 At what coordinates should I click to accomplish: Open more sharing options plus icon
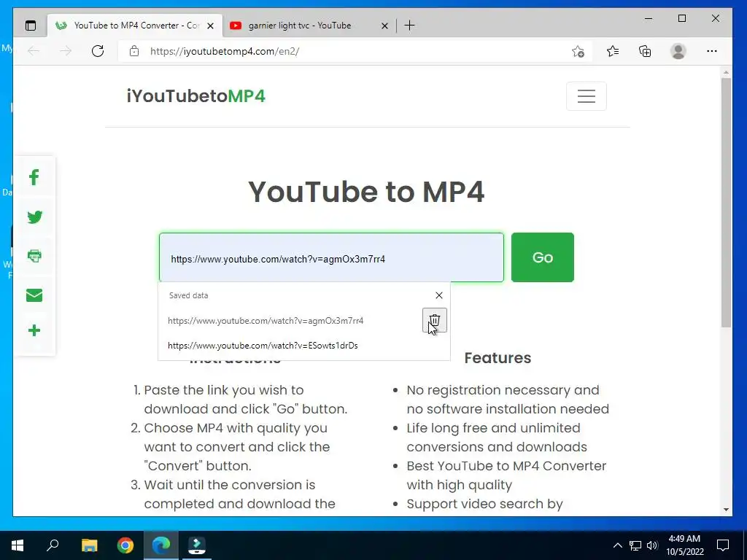(34, 330)
